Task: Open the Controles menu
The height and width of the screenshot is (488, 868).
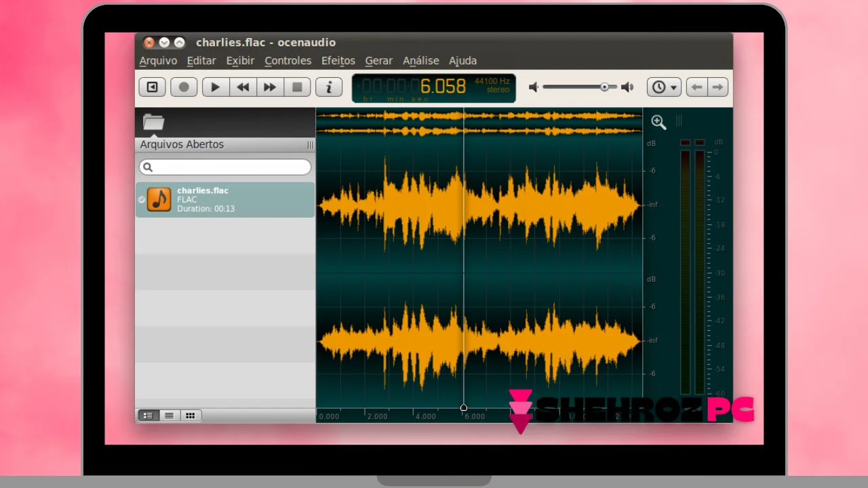Action: (x=288, y=60)
